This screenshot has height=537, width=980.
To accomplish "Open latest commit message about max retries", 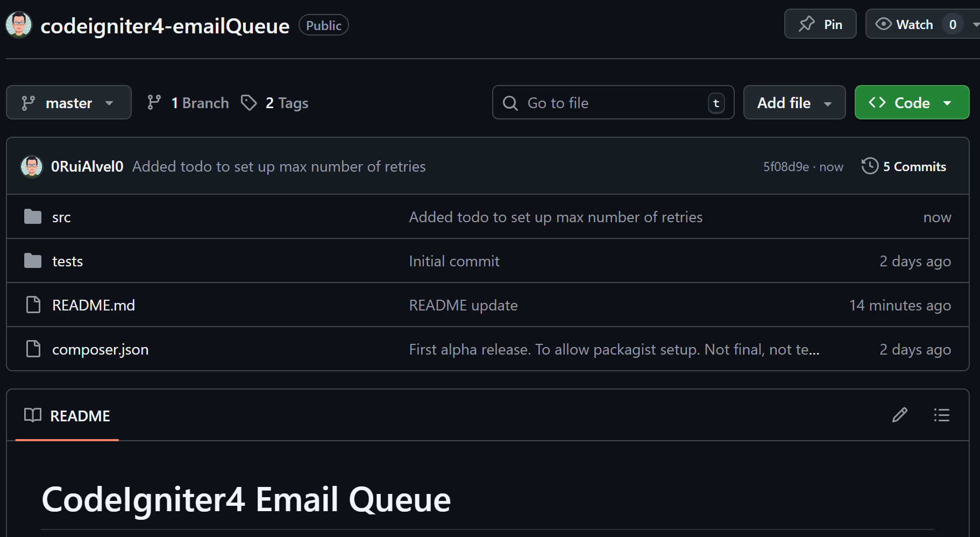I will (279, 167).
